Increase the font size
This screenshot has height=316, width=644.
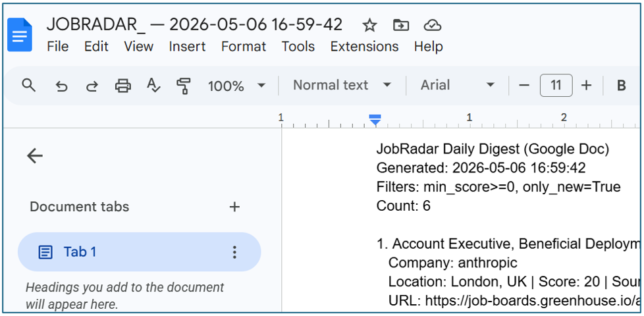(x=587, y=86)
